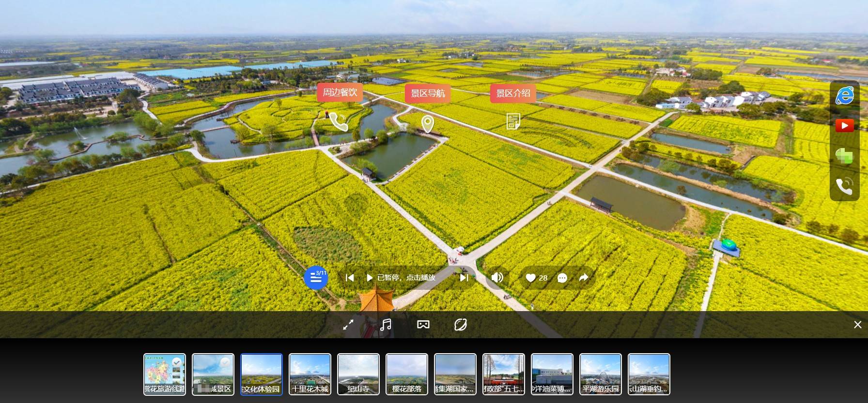Activate the little planet view icon
The width and height of the screenshot is (868, 403).
tap(461, 325)
